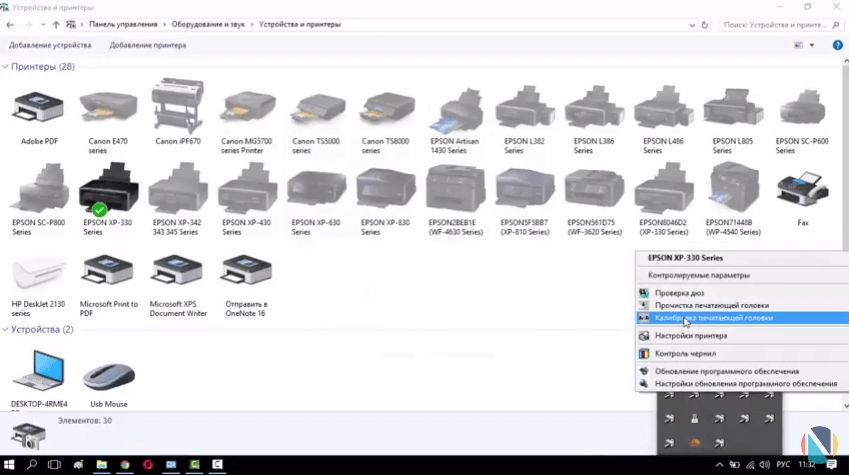849x475 pixels.
Task: Select the Fax device icon
Action: [802, 188]
